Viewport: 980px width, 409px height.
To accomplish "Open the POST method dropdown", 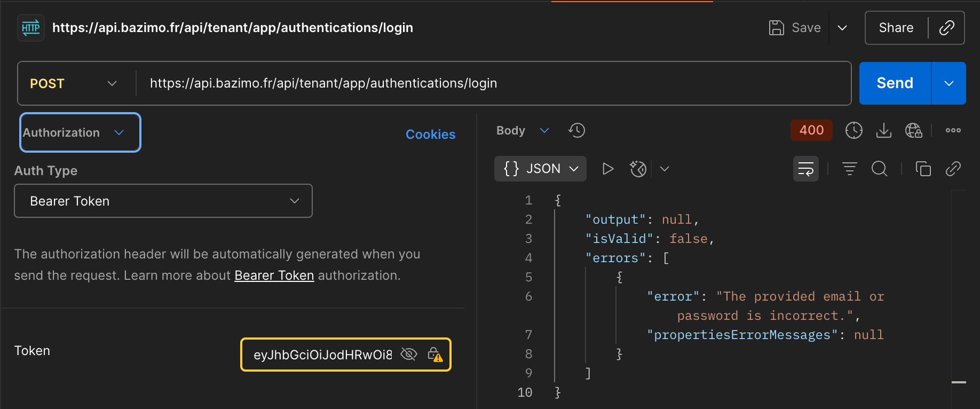I will [x=74, y=83].
